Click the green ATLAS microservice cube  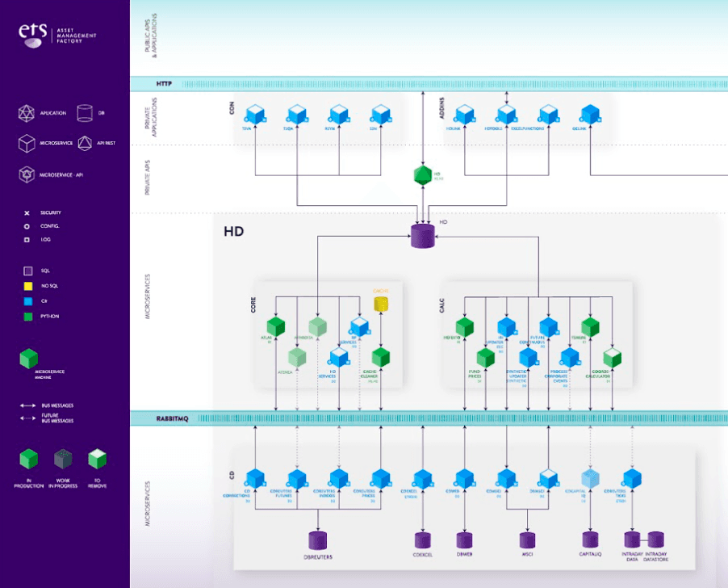pos(276,326)
